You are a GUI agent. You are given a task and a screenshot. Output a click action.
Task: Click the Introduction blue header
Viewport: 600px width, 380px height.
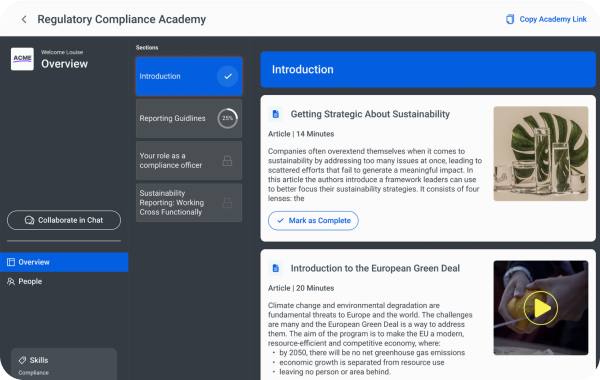click(x=428, y=69)
